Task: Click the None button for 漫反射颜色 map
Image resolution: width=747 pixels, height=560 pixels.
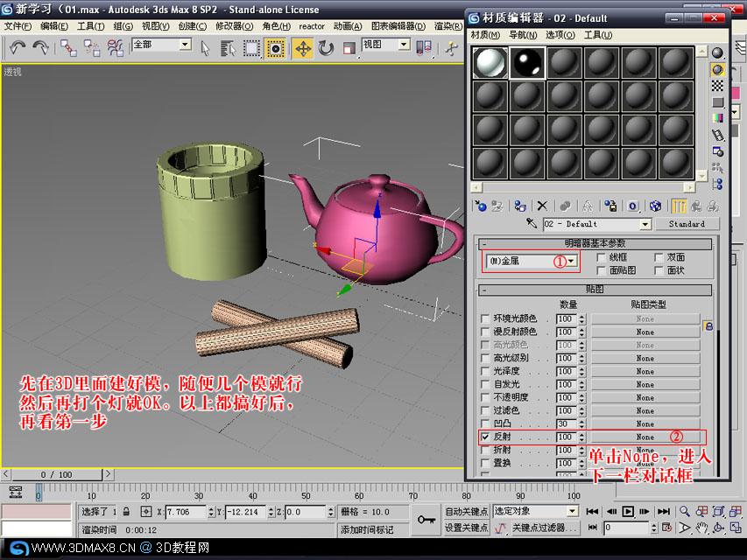Action: [645, 332]
